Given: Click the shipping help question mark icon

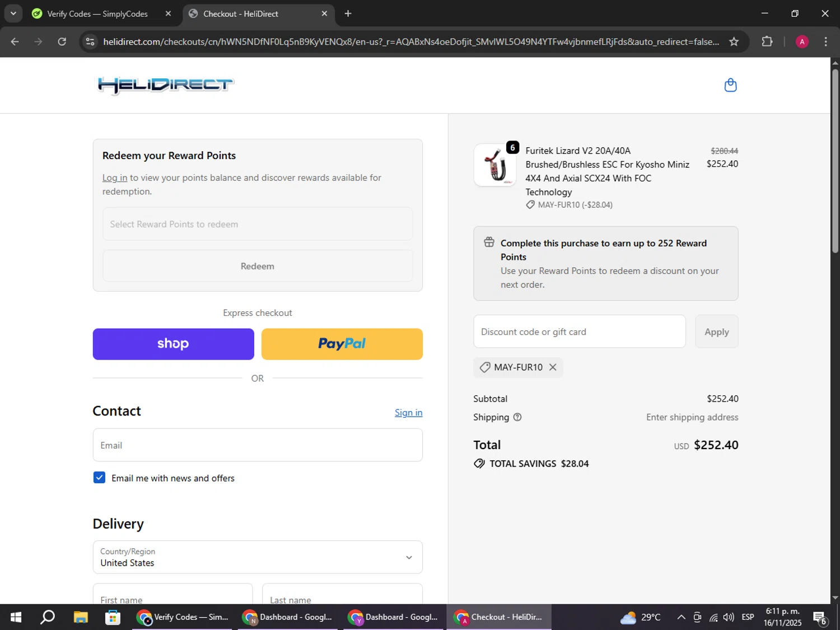Looking at the screenshot, I should tap(517, 417).
